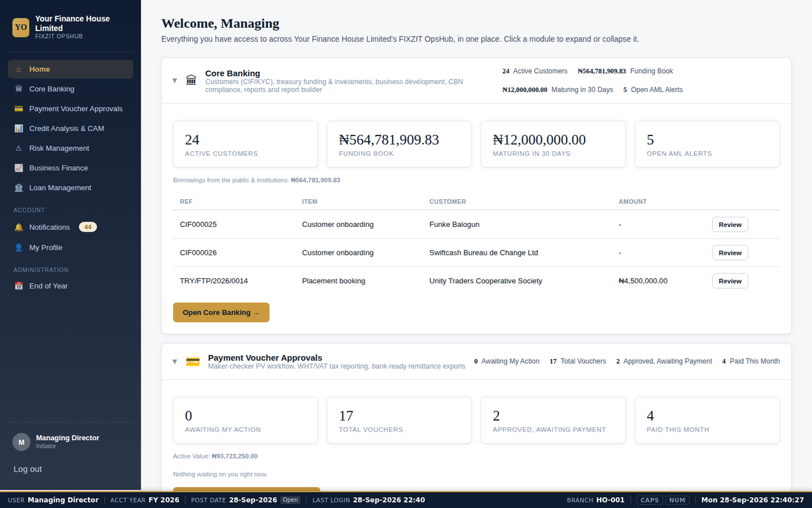Open Loan Management in sidebar
Screen dimensions: 812x508
[x=70, y=188]
